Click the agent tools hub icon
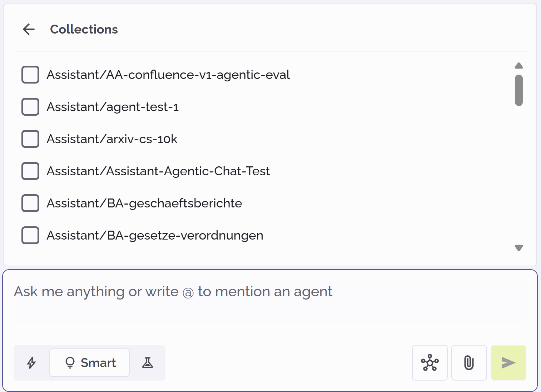 [430, 363]
